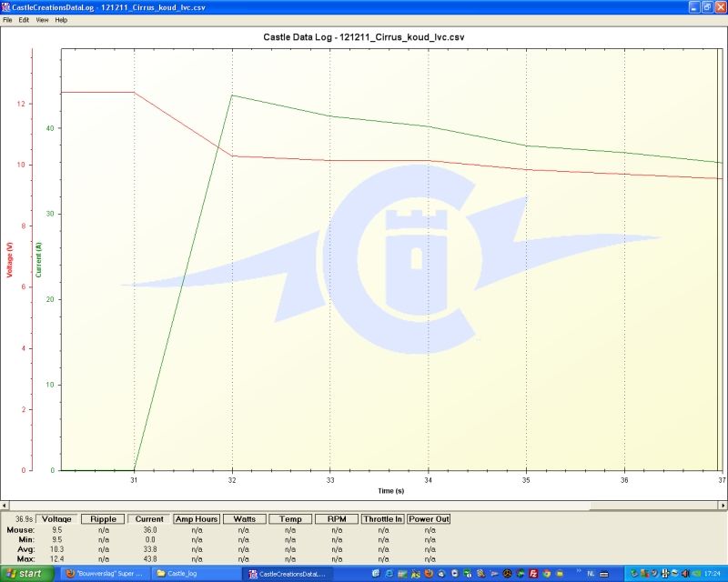728x582 pixels.
Task: Toggle the Ripple data series button
Action: click(x=103, y=519)
